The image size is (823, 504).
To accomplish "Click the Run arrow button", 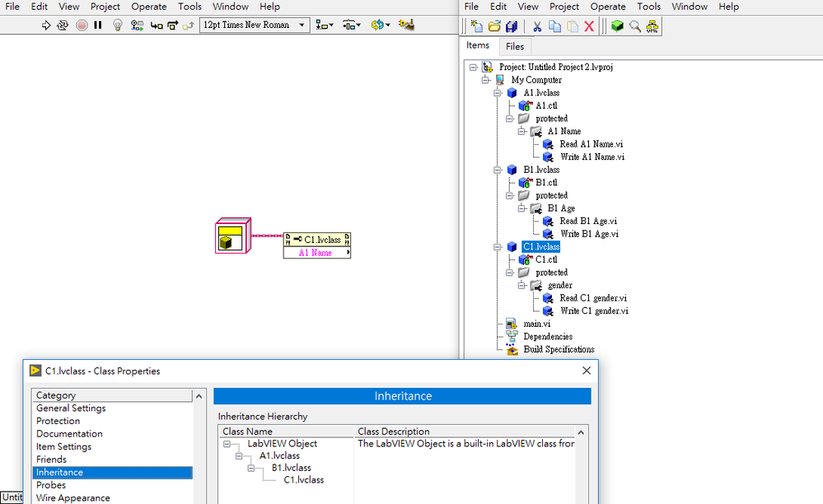I will 46,26.
